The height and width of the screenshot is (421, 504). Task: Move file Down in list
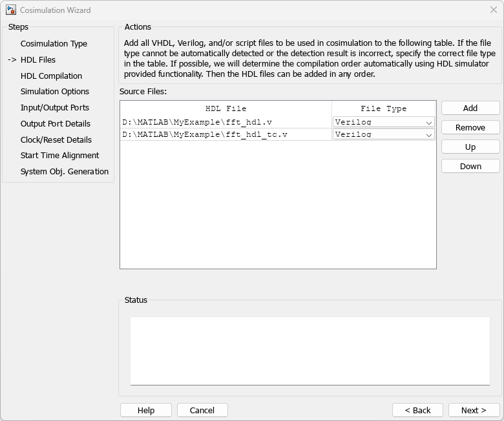[x=470, y=166]
